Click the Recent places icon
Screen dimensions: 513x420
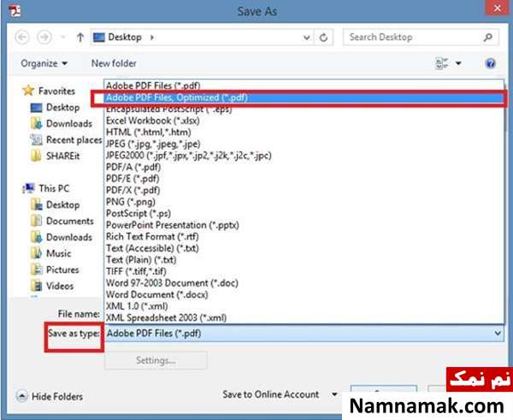click(x=36, y=139)
